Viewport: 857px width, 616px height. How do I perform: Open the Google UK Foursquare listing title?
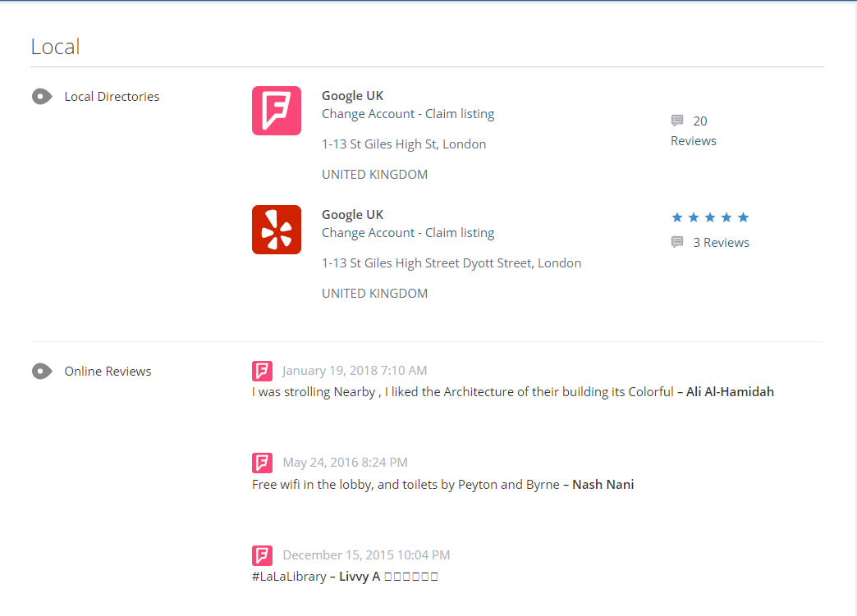pos(352,96)
